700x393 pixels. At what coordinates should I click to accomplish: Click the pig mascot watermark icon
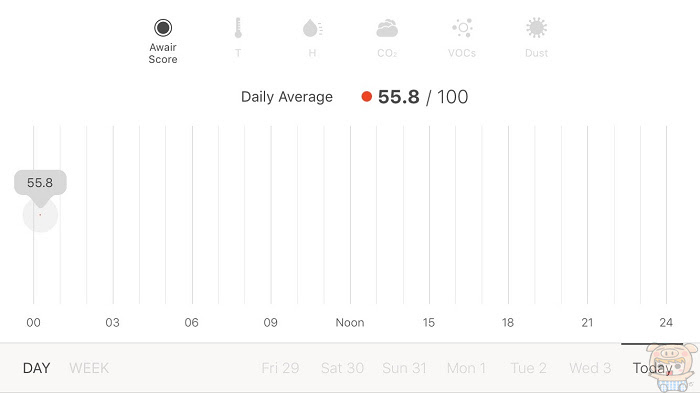coord(672,368)
